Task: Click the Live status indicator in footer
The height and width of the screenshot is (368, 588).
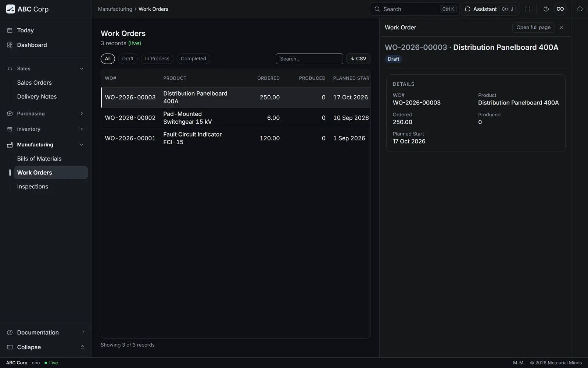Action: tap(51, 363)
